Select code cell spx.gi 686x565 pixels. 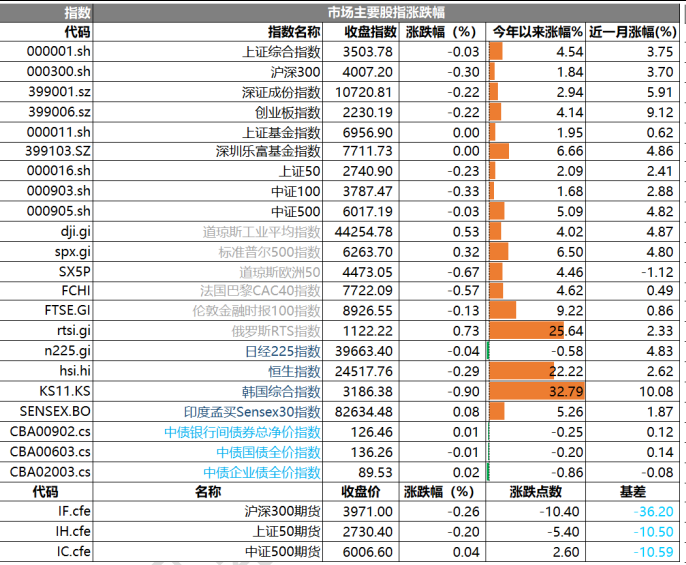pyautogui.click(x=46, y=252)
